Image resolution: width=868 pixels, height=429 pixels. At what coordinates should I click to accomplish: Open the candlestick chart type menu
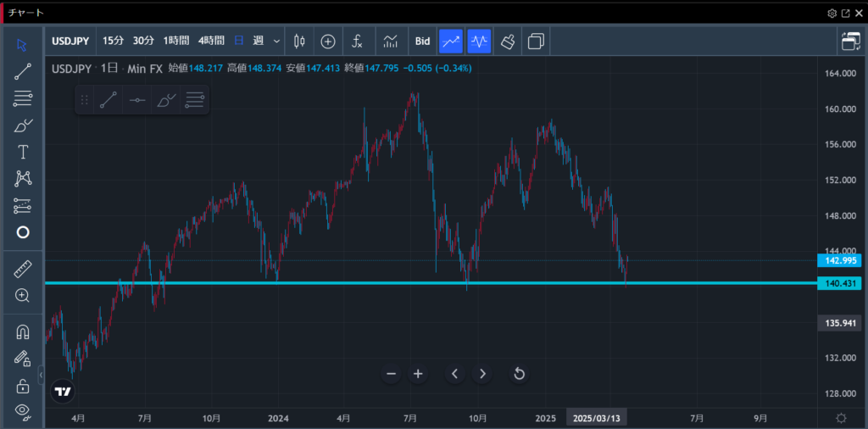tap(299, 41)
